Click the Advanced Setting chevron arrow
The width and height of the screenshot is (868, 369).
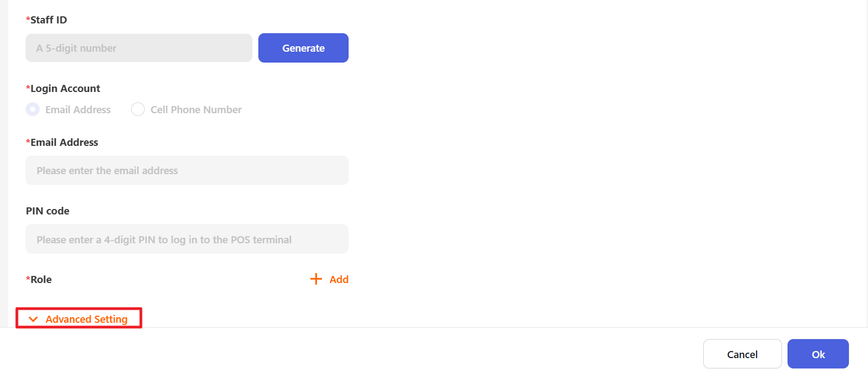[x=33, y=319]
